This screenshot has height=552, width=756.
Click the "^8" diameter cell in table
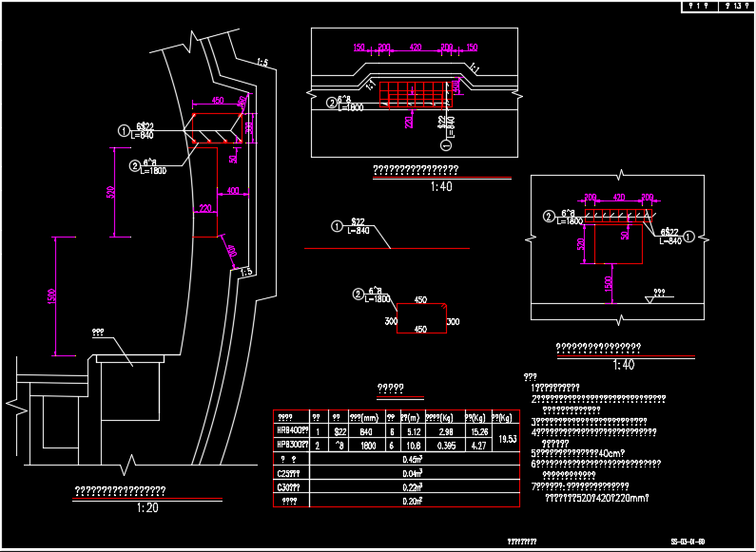[339, 446]
